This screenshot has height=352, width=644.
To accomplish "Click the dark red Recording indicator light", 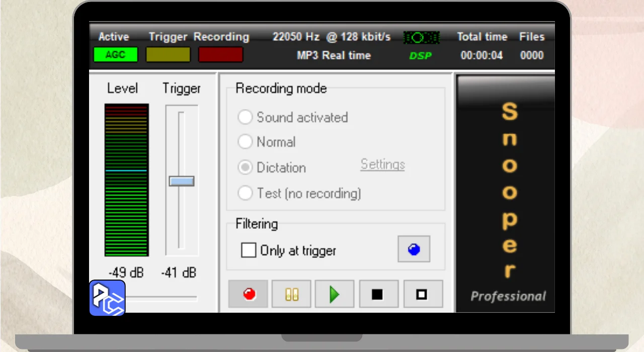I will (x=221, y=55).
